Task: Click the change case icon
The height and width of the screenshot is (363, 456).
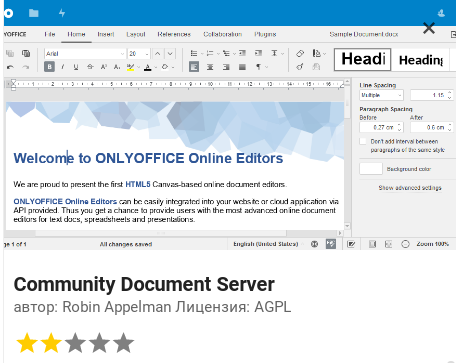Action: 165,67
